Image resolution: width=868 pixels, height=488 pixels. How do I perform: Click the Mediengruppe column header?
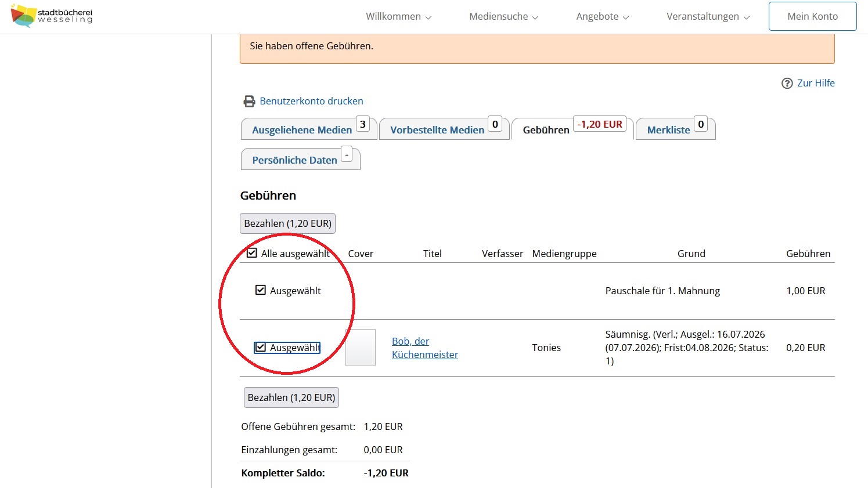coord(564,254)
